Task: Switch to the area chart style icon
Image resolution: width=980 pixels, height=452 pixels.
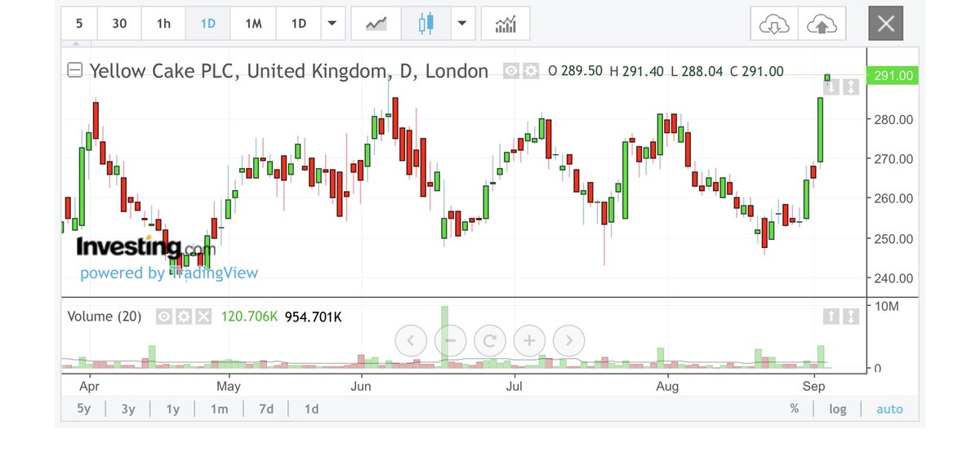Action: (376, 24)
